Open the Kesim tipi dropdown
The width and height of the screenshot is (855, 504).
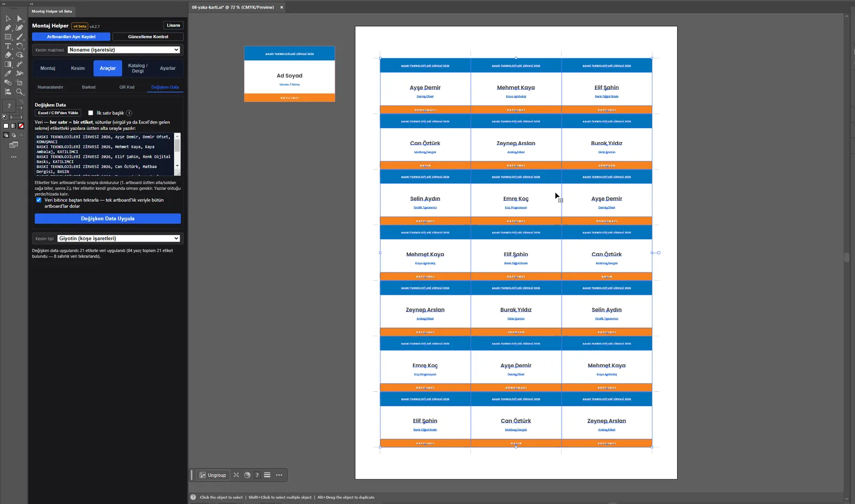(119, 238)
